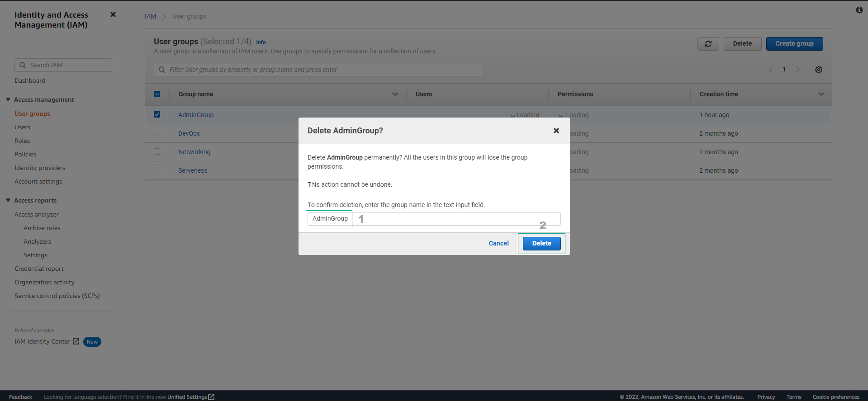The height and width of the screenshot is (401, 868).
Task: Focus the Search IAM field
Action: [x=63, y=65]
